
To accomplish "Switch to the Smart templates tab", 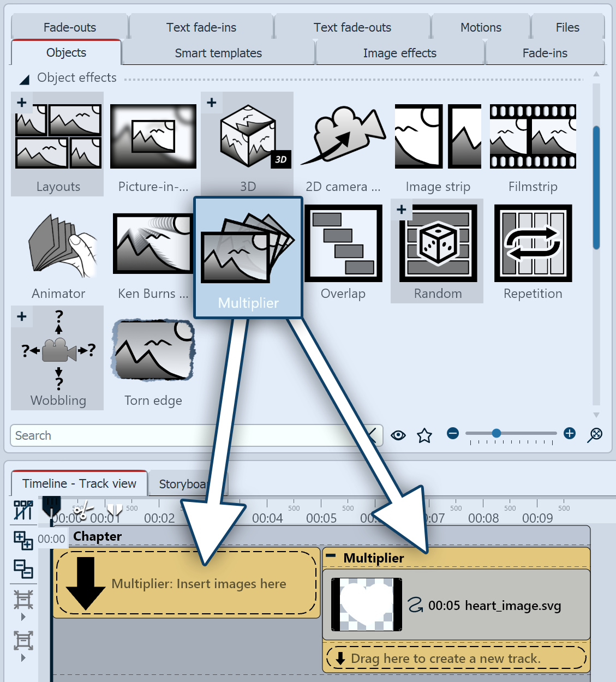I will [218, 53].
